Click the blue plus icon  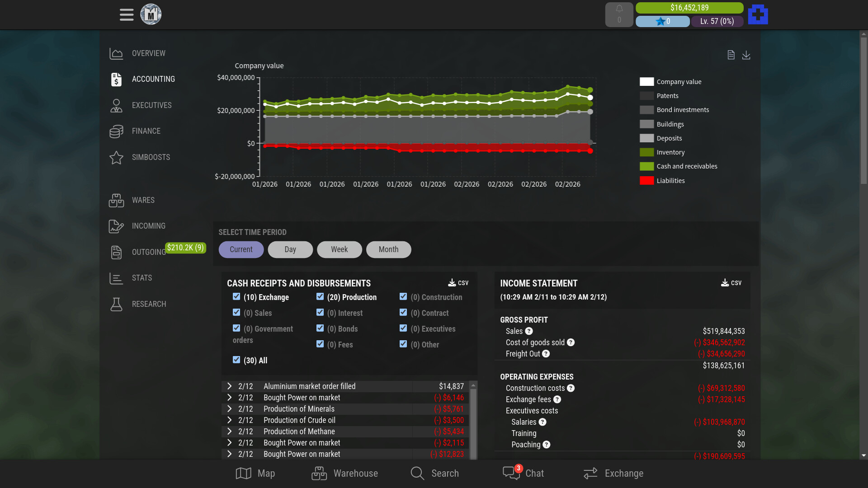pos(758,14)
